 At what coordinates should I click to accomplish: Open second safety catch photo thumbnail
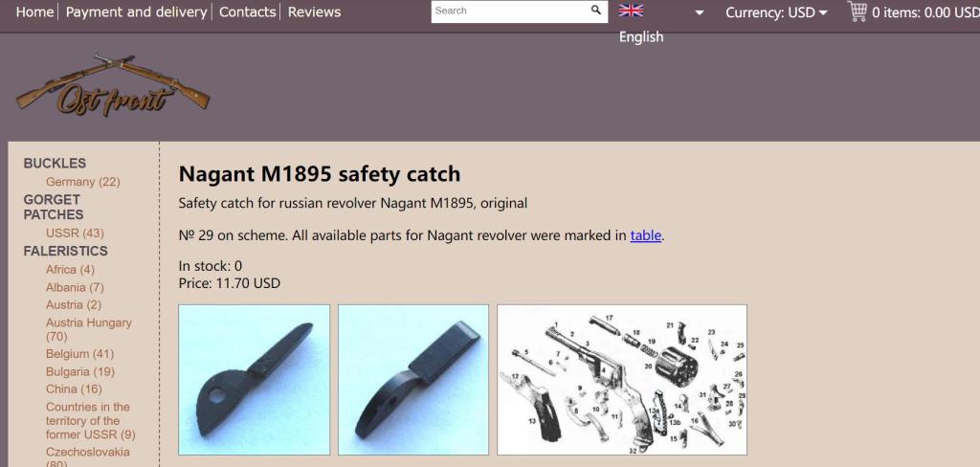click(413, 380)
